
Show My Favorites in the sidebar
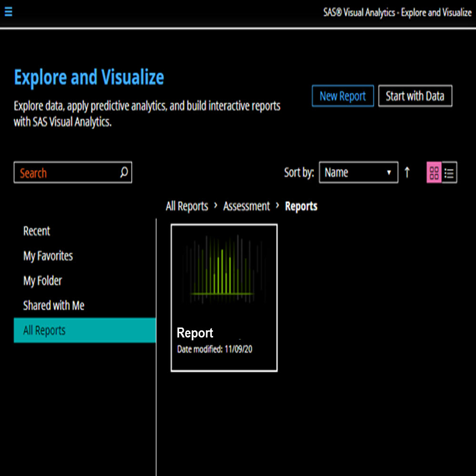[48, 256]
